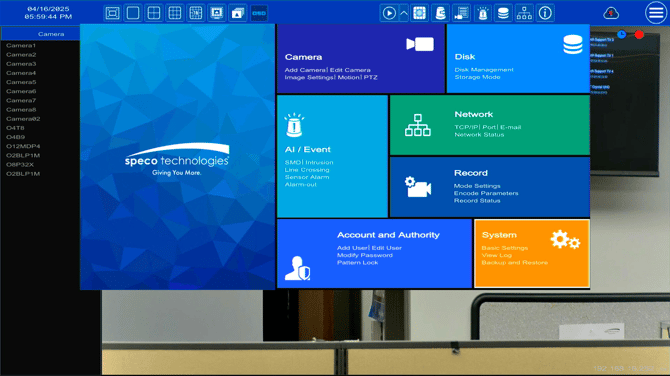Open the Disk management tile
Viewport: 670px width, 376px height.
[x=518, y=59]
